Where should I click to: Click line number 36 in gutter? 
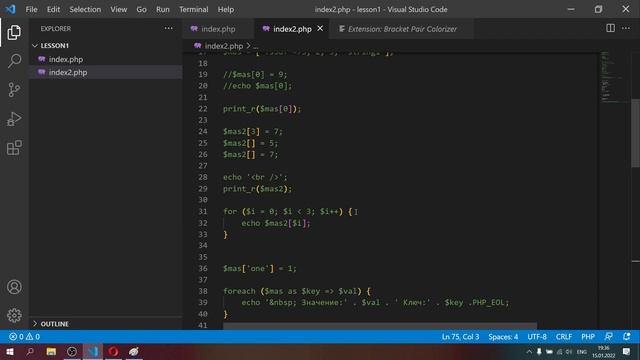pos(203,268)
